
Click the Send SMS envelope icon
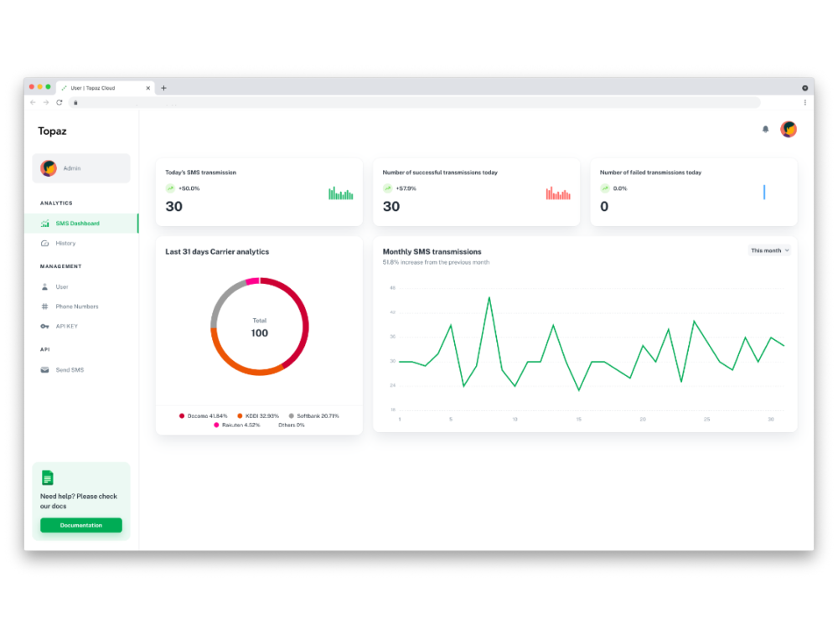(x=45, y=370)
